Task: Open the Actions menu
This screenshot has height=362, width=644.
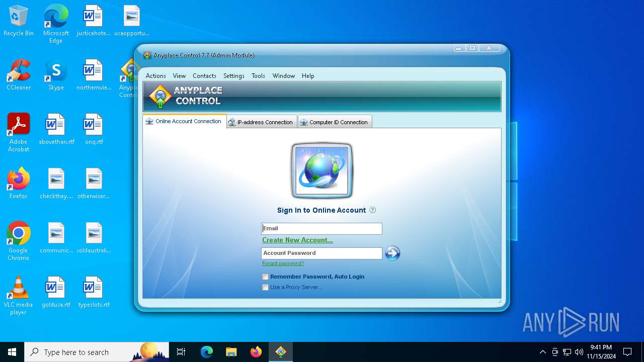Action: pos(155,76)
